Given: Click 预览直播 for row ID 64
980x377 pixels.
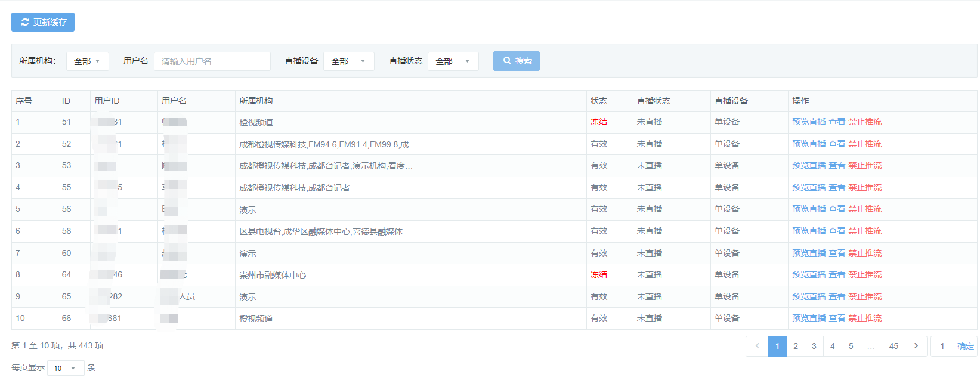Looking at the screenshot, I should (808, 274).
